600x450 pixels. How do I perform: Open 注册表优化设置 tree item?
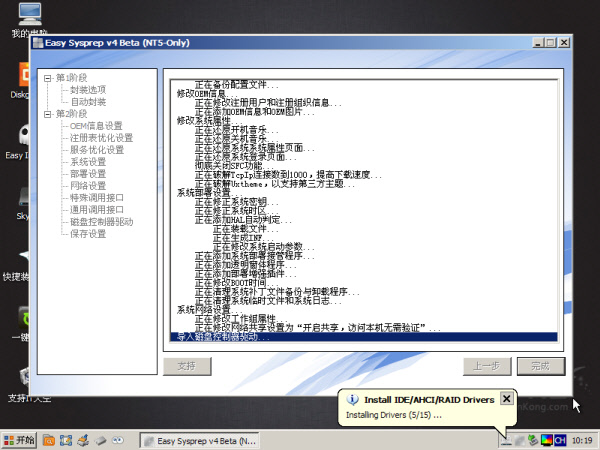[x=101, y=138]
